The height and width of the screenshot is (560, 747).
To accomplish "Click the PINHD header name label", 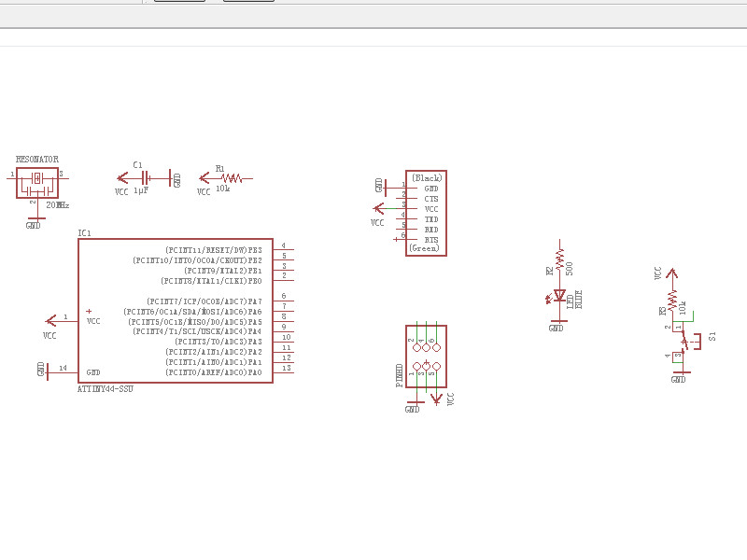I will pyautogui.click(x=400, y=375).
